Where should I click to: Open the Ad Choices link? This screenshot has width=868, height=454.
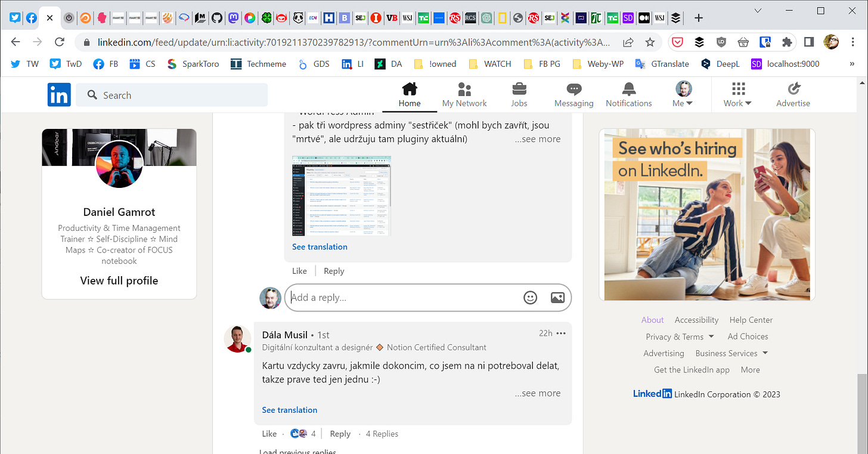(748, 336)
